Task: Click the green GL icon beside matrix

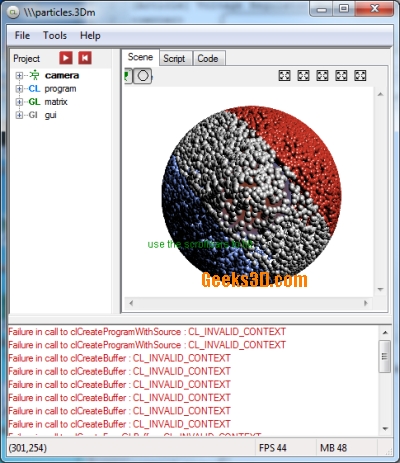Action: coord(34,102)
